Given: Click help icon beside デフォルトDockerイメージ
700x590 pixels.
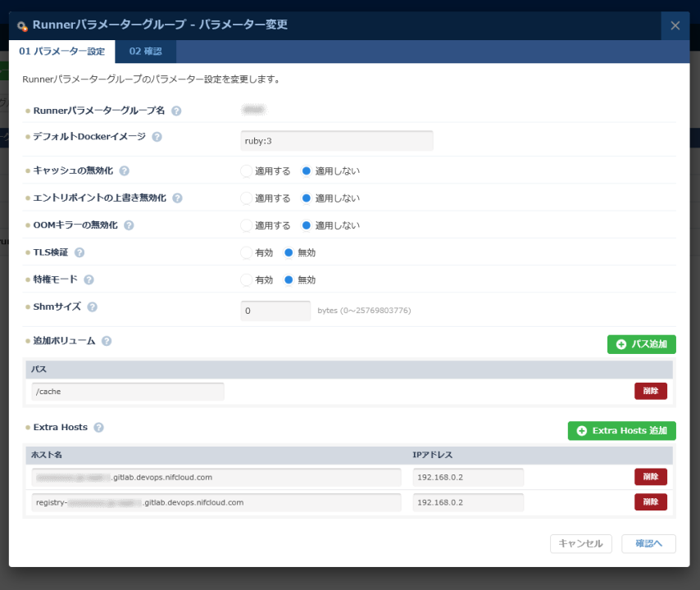Looking at the screenshot, I should coord(157,137).
